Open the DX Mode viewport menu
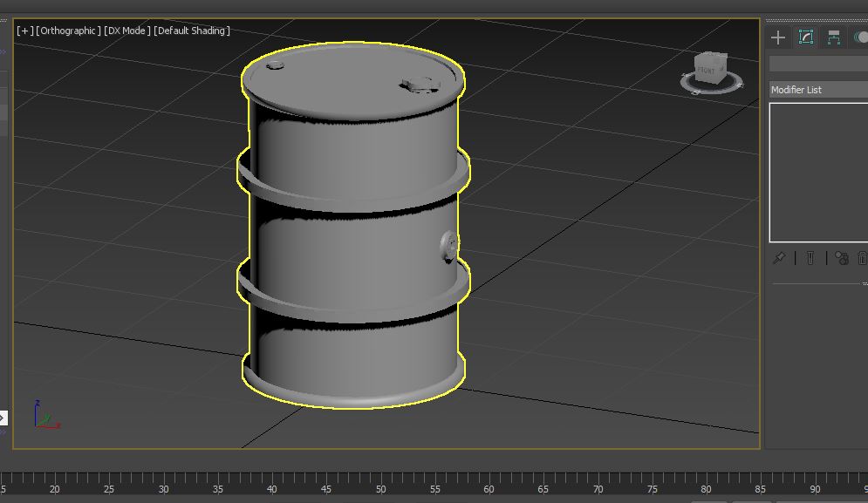Screen dimensions: 868x503 [127, 31]
